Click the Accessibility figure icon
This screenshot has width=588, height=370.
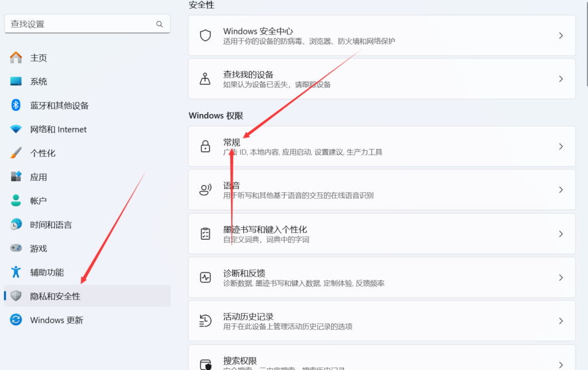[16, 272]
